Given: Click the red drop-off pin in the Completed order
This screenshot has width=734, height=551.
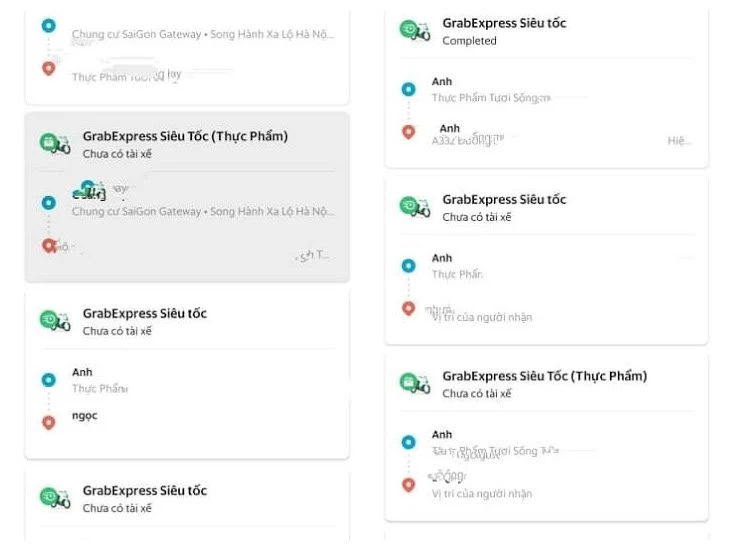Looking at the screenshot, I should tap(408, 132).
